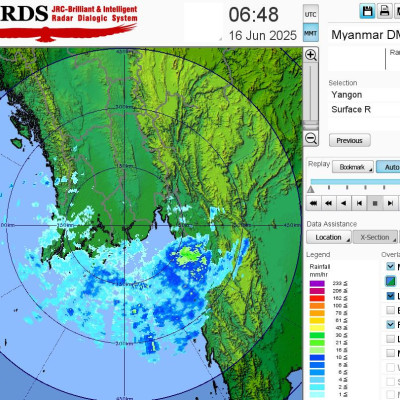The image size is (400, 400).
Task: Open the Location dropdown
Action: pyautogui.click(x=329, y=237)
